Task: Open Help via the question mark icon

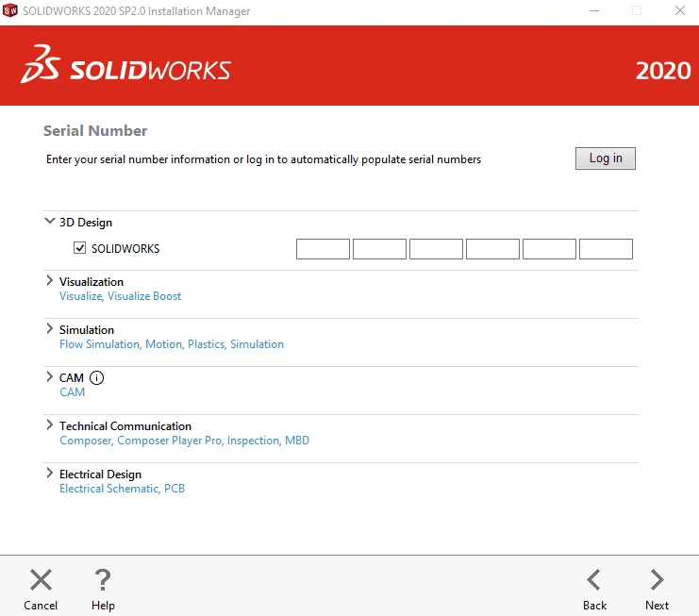Action: (x=103, y=580)
